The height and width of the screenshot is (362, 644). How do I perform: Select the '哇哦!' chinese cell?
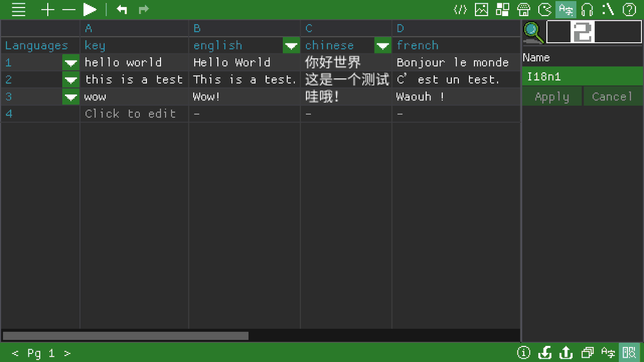(346, 97)
